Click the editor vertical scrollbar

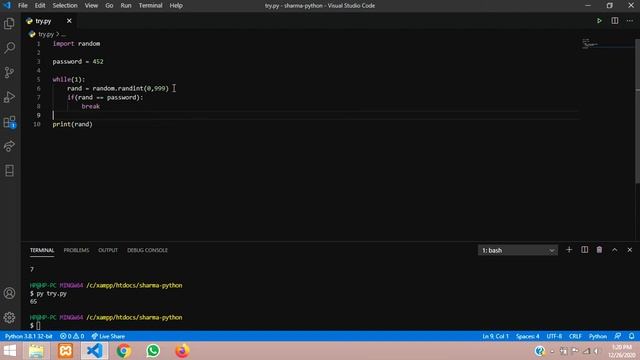637,110
